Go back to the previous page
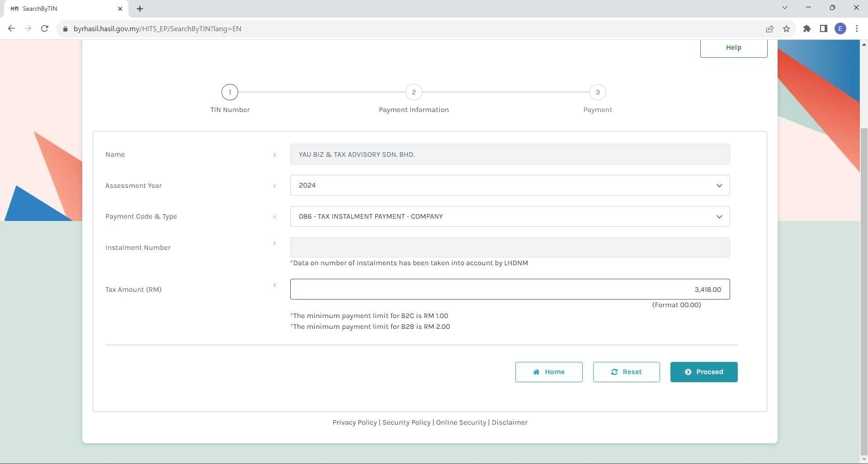The width and height of the screenshot is (868, 464). 11,28
